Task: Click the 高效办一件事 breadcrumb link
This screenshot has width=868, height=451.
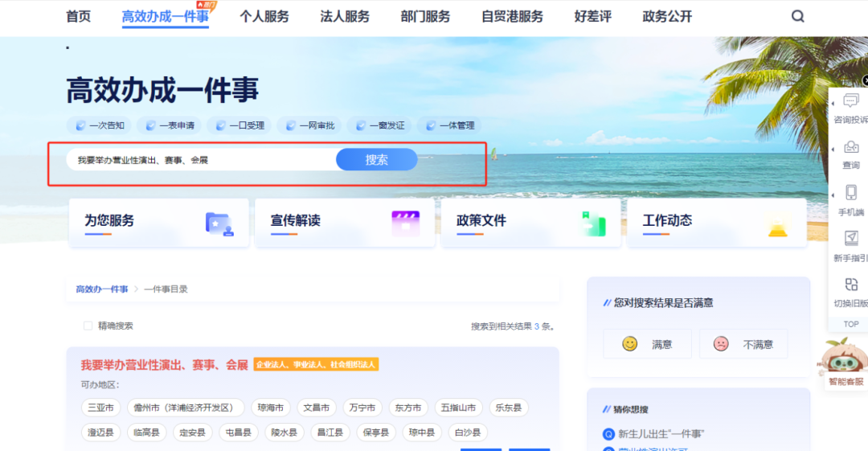Action: point(102,289)
